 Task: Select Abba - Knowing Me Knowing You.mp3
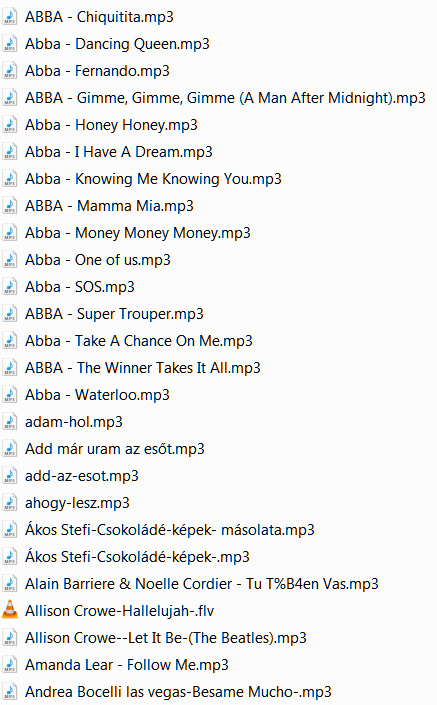coord(153,179)
